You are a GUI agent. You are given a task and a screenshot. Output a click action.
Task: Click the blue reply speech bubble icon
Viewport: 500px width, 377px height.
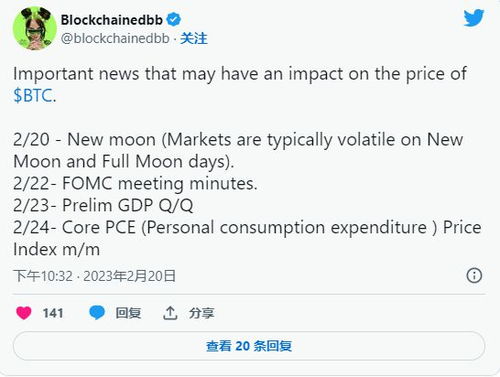(x=97, y=313)
